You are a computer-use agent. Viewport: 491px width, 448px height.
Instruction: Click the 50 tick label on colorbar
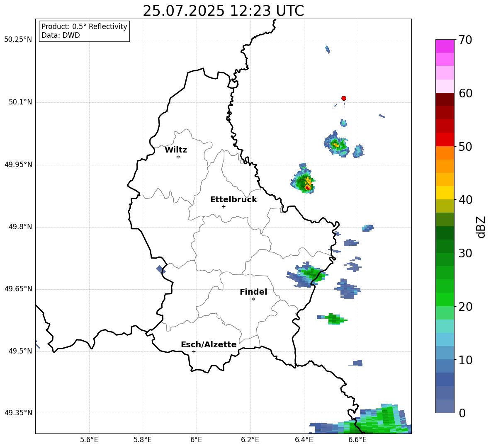tap(465, 146)
